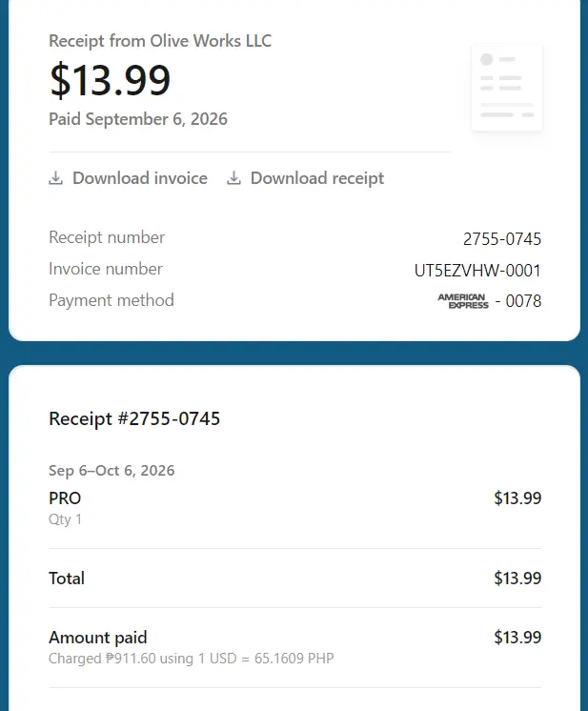Select the invoice number UT5EZVHW-0001
The height and width of the screenshot is (711, 588).
[x=477, y=271]
